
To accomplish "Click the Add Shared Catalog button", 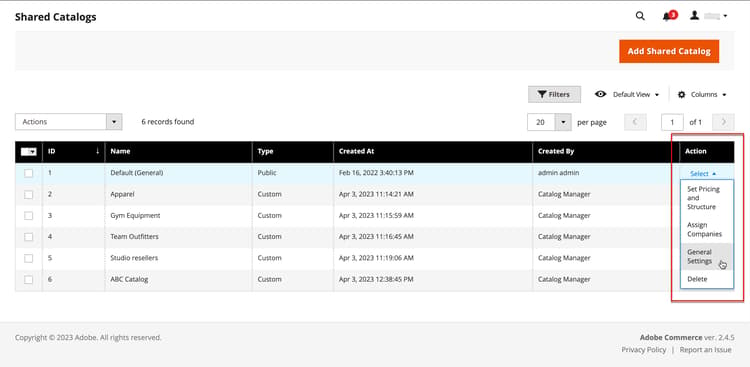I will (x=669, y=51).
